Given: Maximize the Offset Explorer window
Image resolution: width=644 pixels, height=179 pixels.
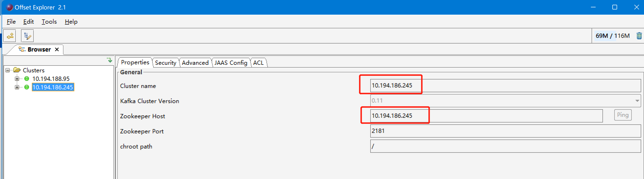Looking at the screenshot, I should click(x=615, y=7).
